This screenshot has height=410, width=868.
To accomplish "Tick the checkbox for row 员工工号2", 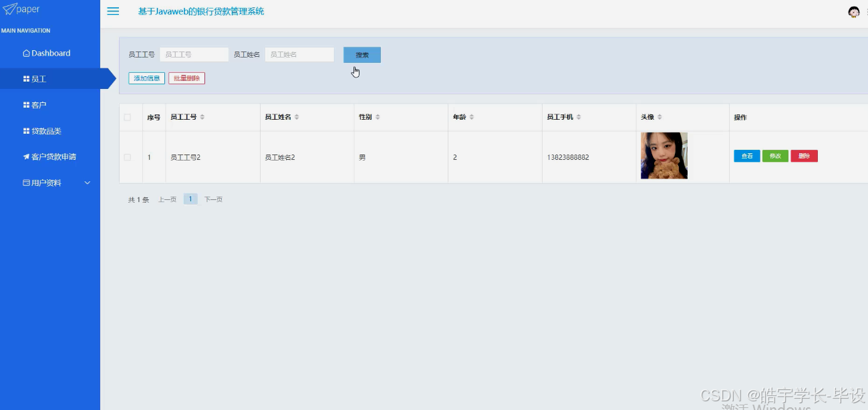I will coord(127,157).
